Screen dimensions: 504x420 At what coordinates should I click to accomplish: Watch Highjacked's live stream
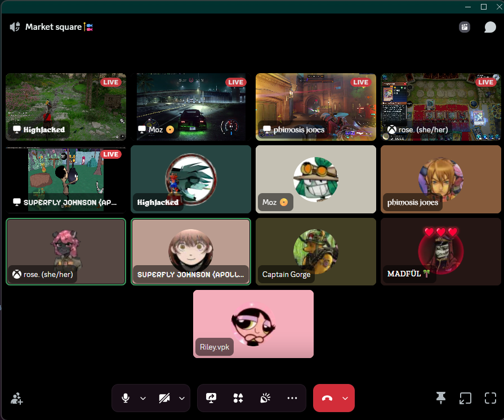[x=66, y=107]
